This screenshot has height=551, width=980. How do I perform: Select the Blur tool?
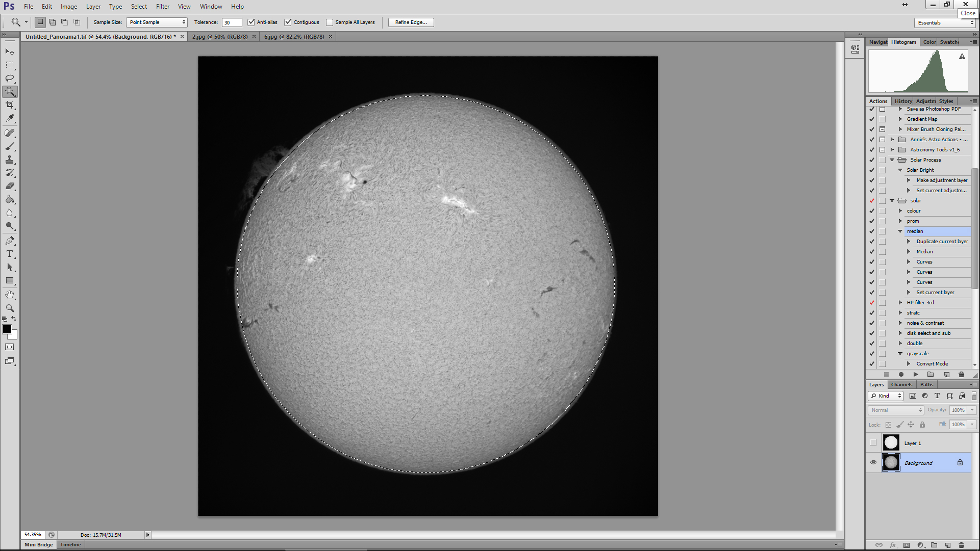tap(10, 213)
